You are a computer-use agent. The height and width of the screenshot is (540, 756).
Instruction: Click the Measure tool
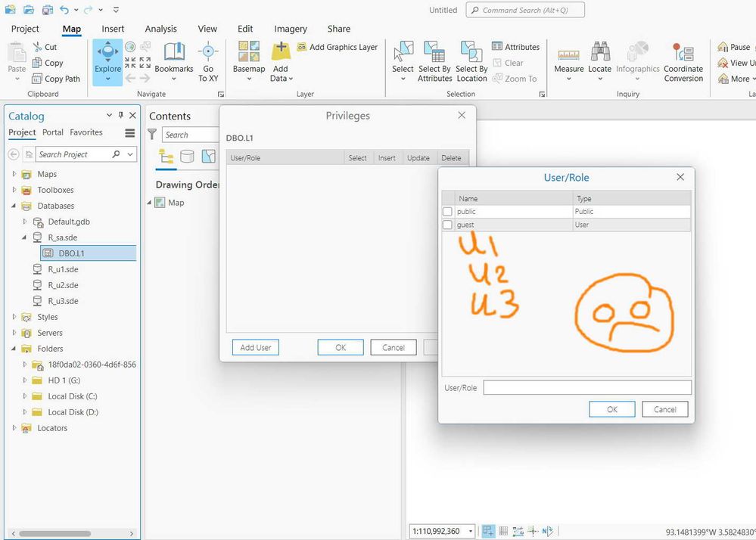tap(568, 62)
